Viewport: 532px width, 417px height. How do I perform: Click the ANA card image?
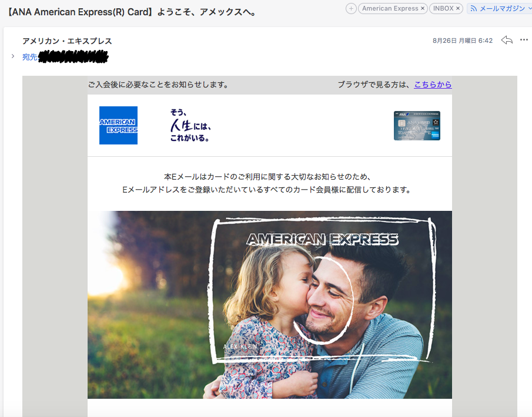pyautogui.click(x=417, y=126)
